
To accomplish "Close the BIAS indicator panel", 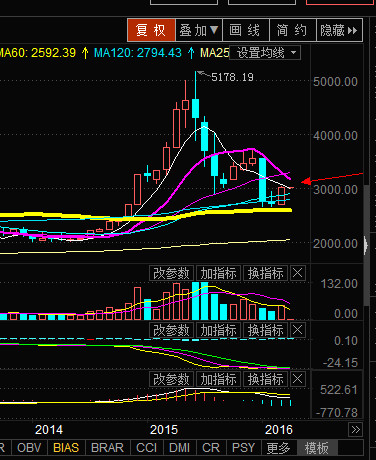I will click(298, 330).
